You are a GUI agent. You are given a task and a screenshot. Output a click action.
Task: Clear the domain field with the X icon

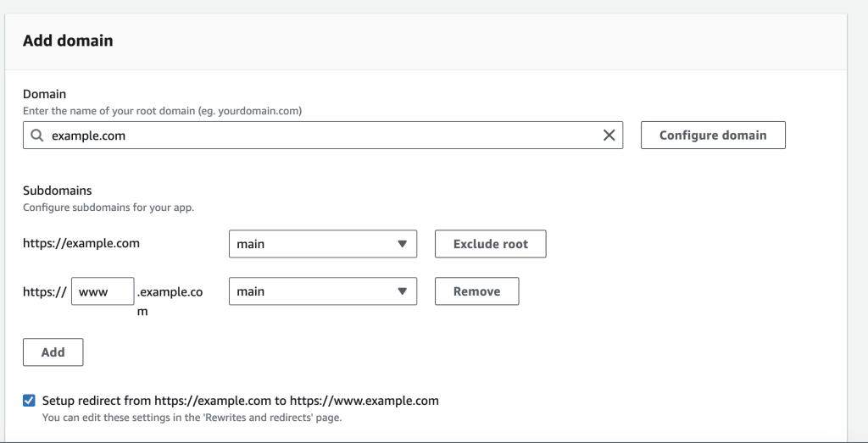(x=609, y=136)
